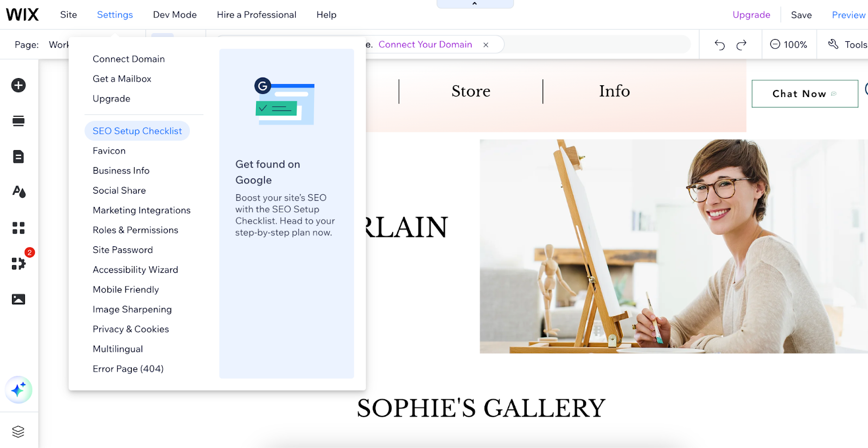Image resolution: width=868 pixels, height=448 pixels.
Task: Open the Media image icon in sidebar
Action: click(x=18, y=299)
